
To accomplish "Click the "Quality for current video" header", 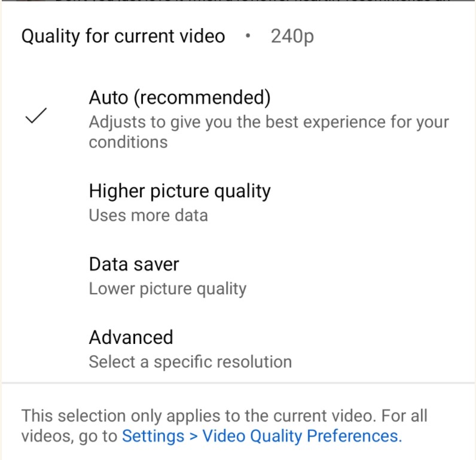I will click(x=123, y=36).
